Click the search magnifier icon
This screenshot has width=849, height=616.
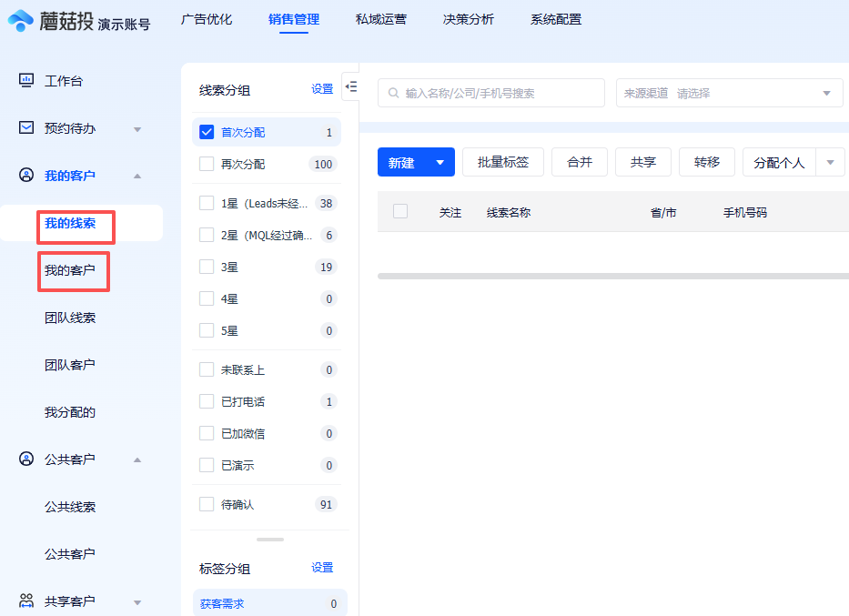tap(393, 93)
